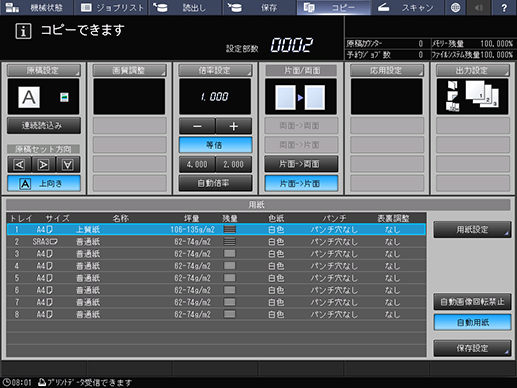The image size is (517, 388).
Task: Click tray 1 A4 orientation icon
Action: (49, 229)
